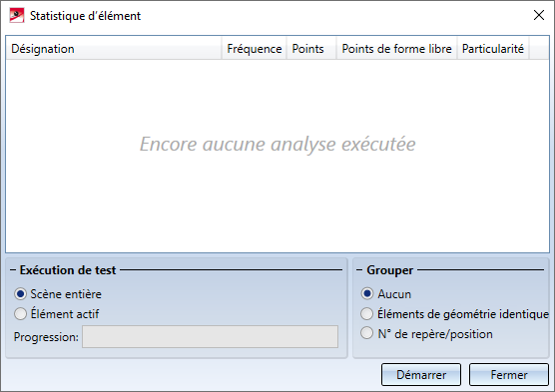Start the analysis with Démarrer

tap(421, 374)
